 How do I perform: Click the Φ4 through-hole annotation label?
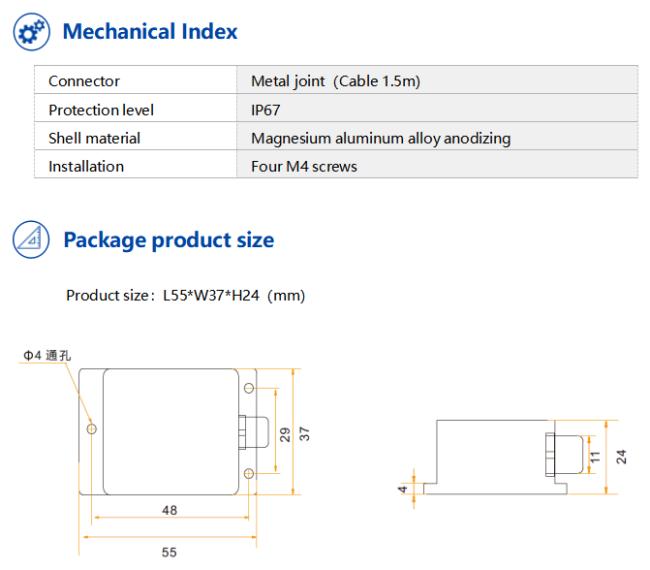pos(47,355)
